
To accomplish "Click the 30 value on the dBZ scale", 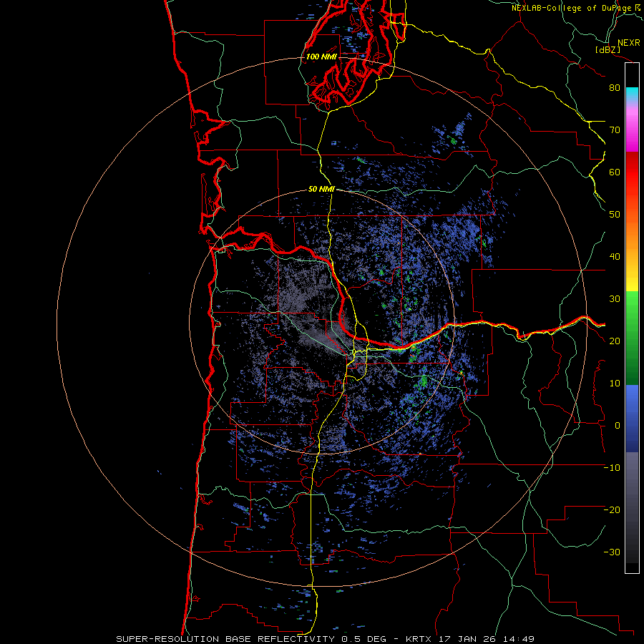I will 615,299.
